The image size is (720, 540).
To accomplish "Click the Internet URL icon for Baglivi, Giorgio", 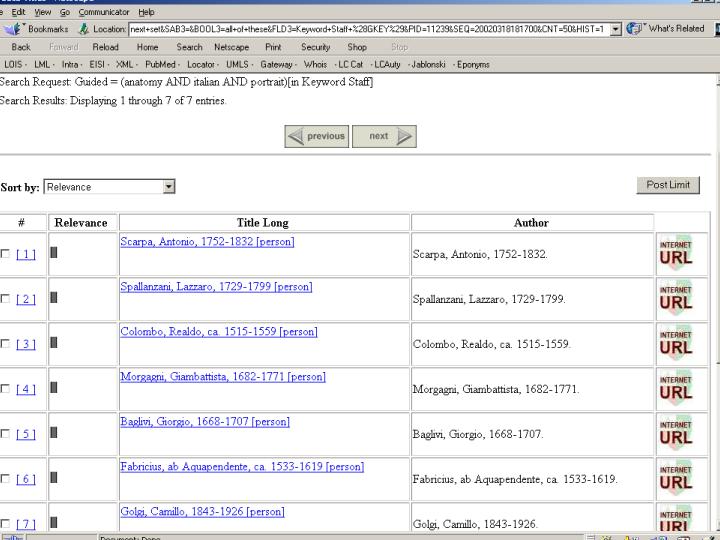I will pos(676,433).
